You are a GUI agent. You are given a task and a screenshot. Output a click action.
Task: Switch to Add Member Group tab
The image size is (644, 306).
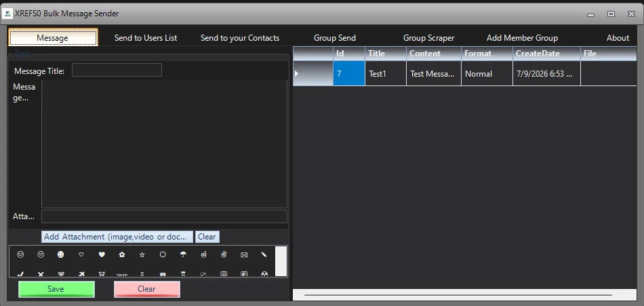(522, 38)
